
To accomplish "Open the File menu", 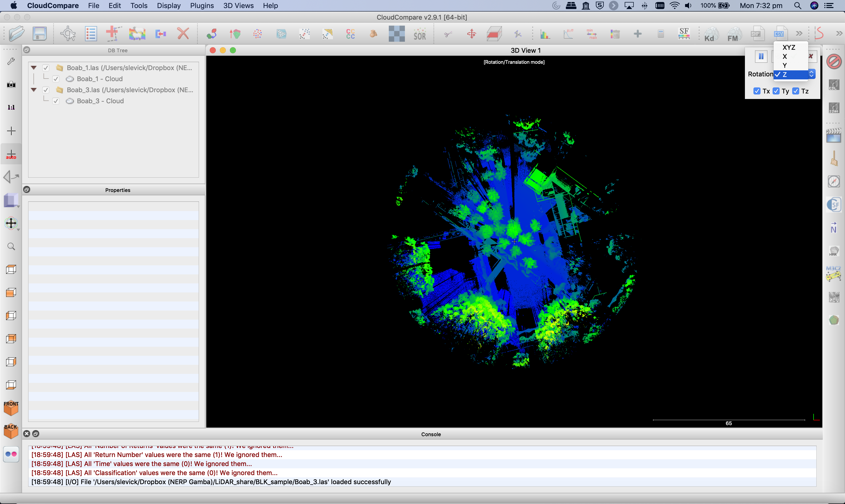I will click(94, 6).
